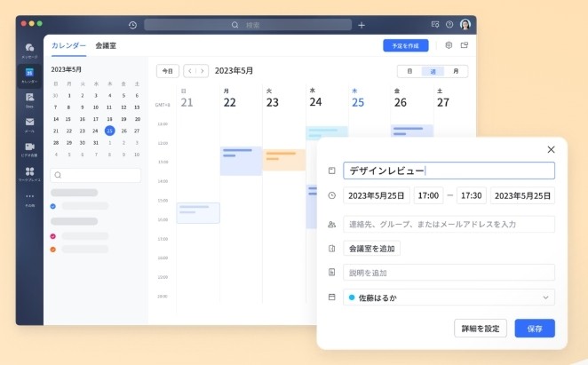Open the Workplace four-dot icon
Image resolution: width=588 pixels, height=365 pixels.
29,171
